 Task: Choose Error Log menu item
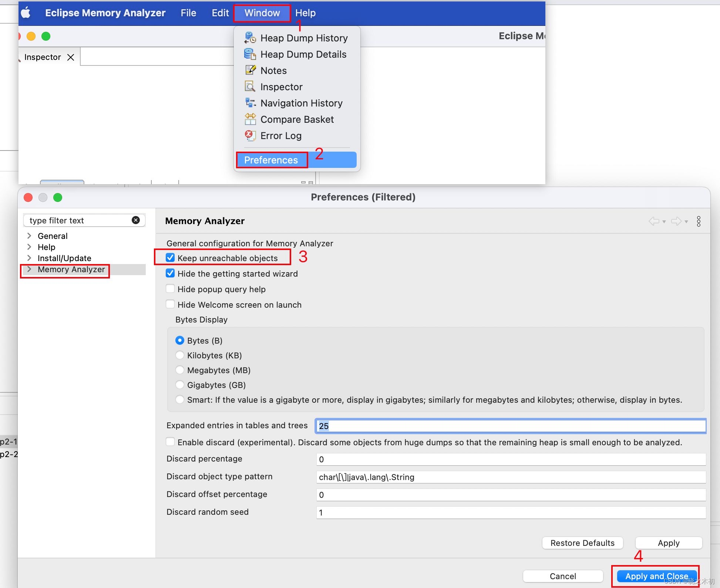(296, 136)
